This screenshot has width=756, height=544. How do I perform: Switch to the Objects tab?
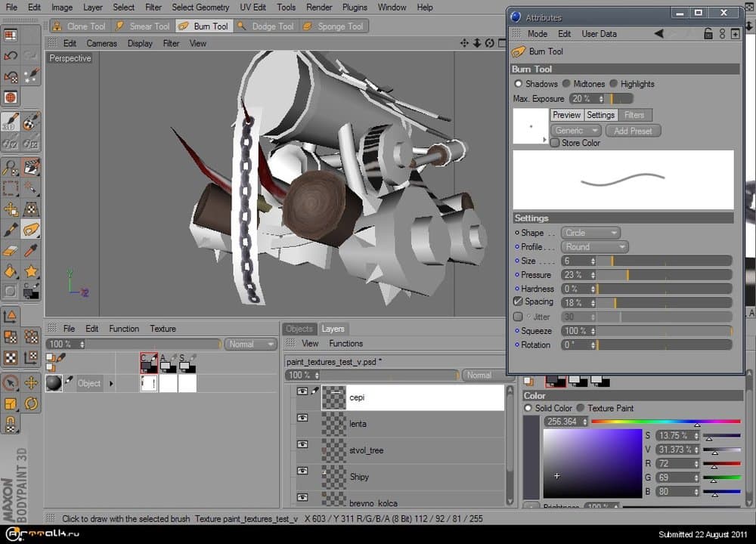tap(299, 329)
